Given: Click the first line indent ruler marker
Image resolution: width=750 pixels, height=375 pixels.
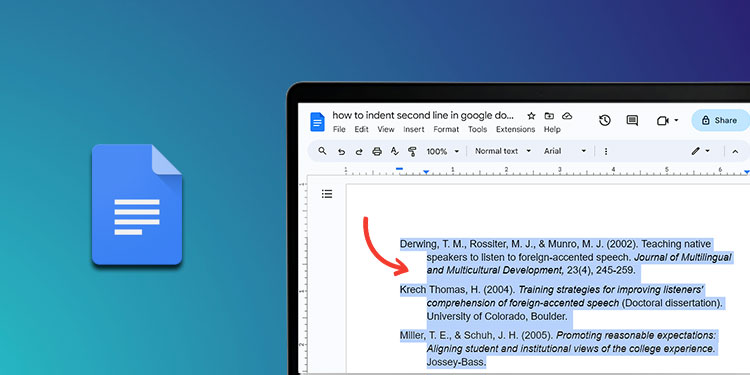Looking at the screenshot, I should pyautogui.click(x=399, y=168).
